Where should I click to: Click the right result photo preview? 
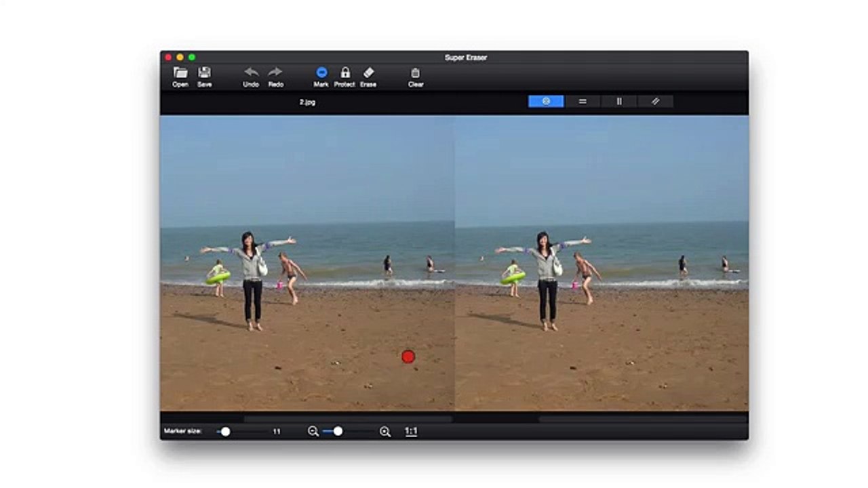click(x=602, y=263)
